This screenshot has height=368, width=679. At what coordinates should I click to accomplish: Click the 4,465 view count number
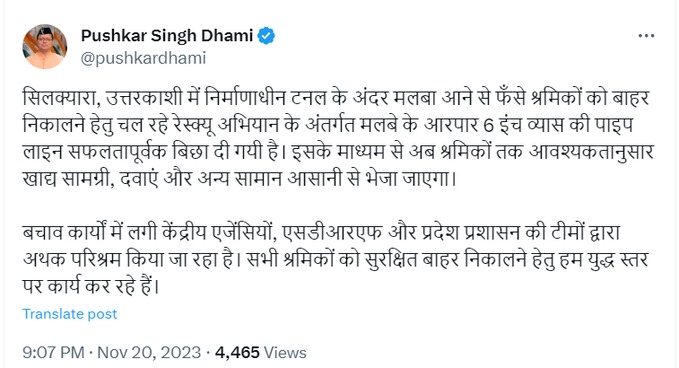[x=237, y=352]
